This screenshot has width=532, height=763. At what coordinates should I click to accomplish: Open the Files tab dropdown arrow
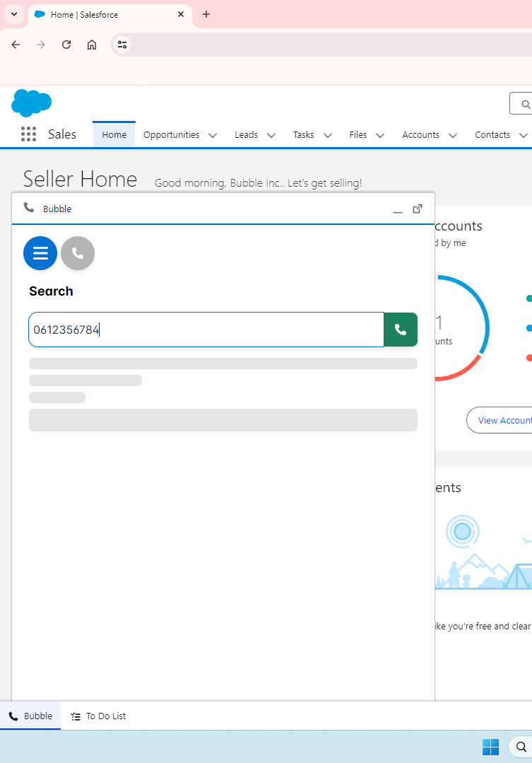[x=379, y=135]
